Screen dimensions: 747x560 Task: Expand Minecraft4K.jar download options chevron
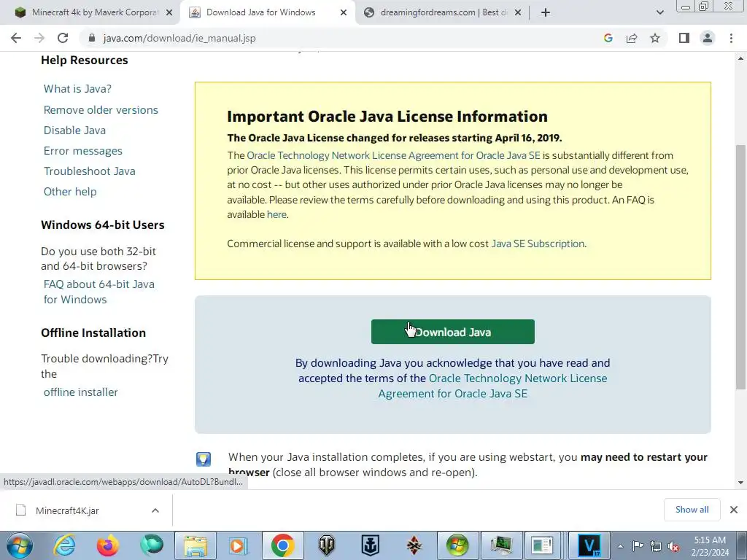pos(155,510)
